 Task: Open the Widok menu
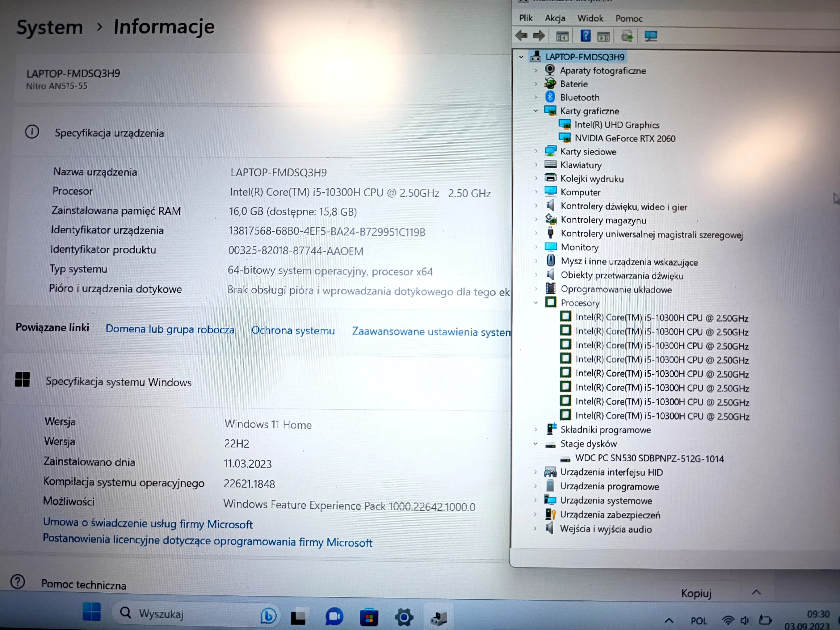(590, 18)
